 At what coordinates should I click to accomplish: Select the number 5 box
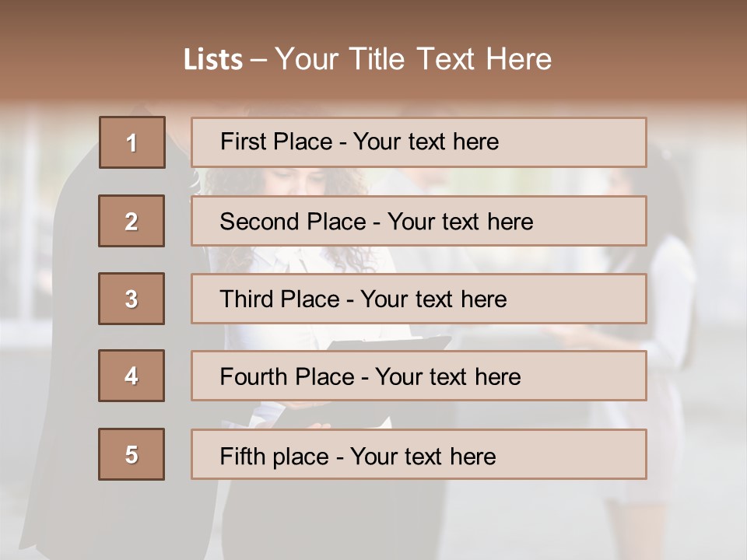tap(132, 454)
